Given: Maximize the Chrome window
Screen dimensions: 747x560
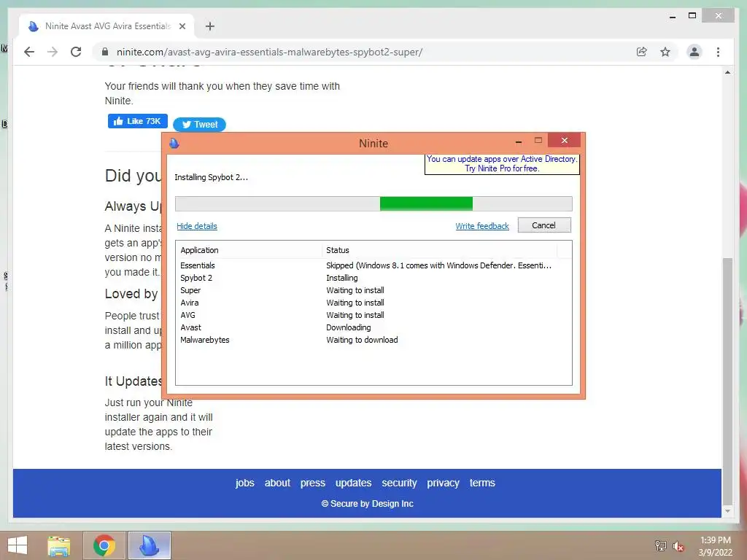Looking at the screenshot, I should coord(692,16).
